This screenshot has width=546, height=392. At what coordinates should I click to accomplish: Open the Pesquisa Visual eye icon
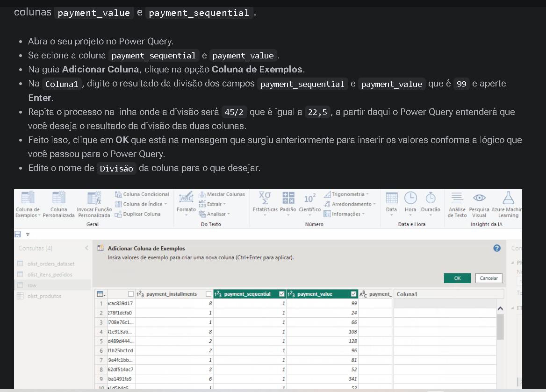[479, 198]
